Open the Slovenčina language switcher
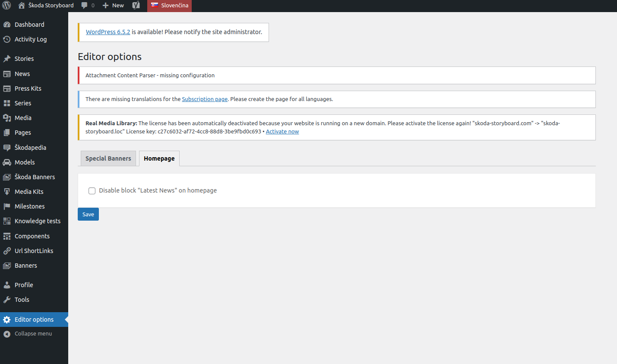Image resolution: width=617 pixels, height=364 pixels. click(169, 6)
